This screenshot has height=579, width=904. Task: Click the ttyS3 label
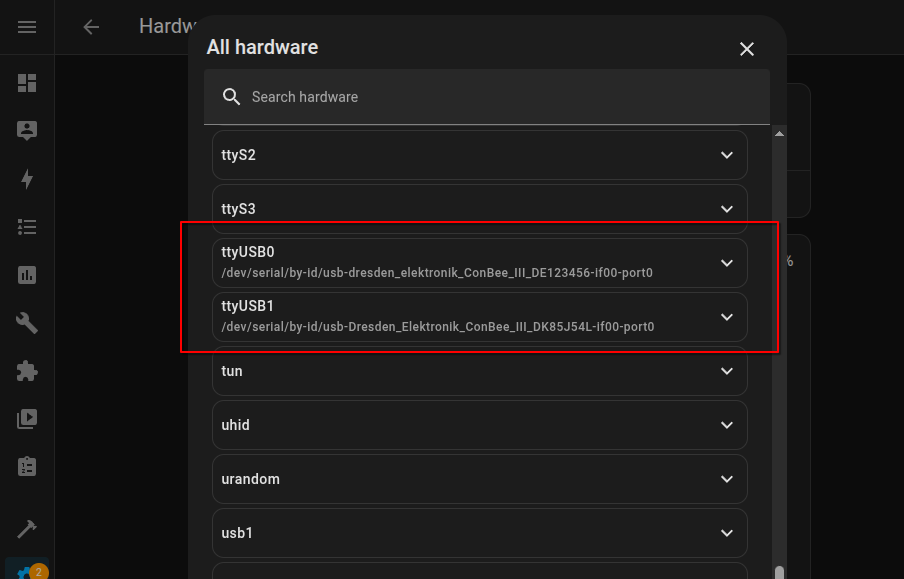point(238,209)
